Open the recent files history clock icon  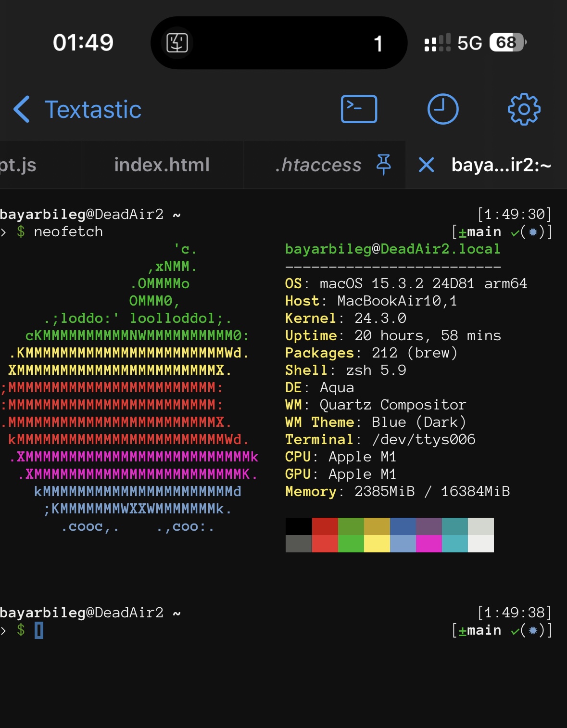click(443, 109)
